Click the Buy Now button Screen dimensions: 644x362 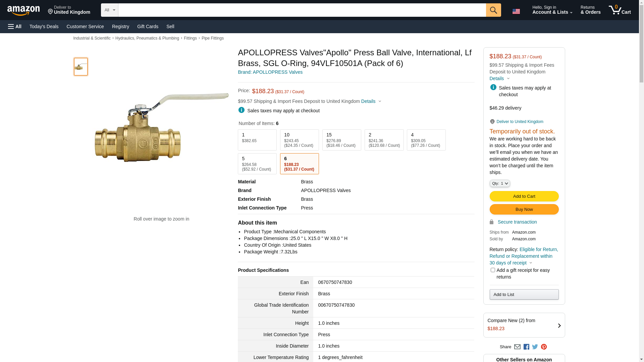(x=524, y=209)
